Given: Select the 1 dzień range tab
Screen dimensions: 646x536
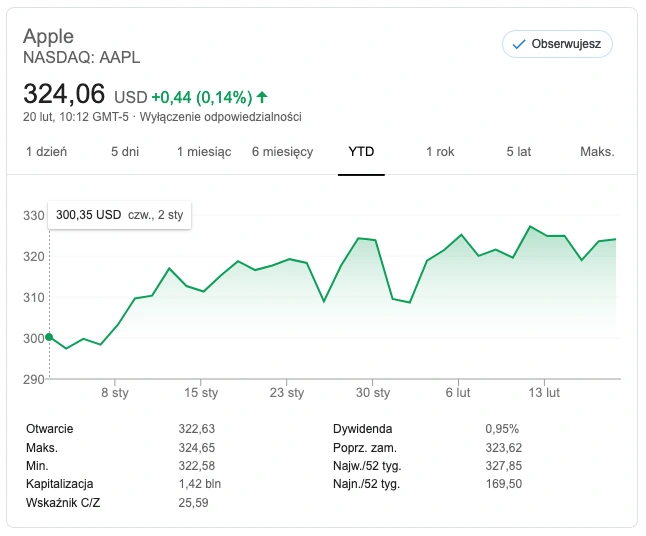Looking at the screenshot, I should [47, 152].
